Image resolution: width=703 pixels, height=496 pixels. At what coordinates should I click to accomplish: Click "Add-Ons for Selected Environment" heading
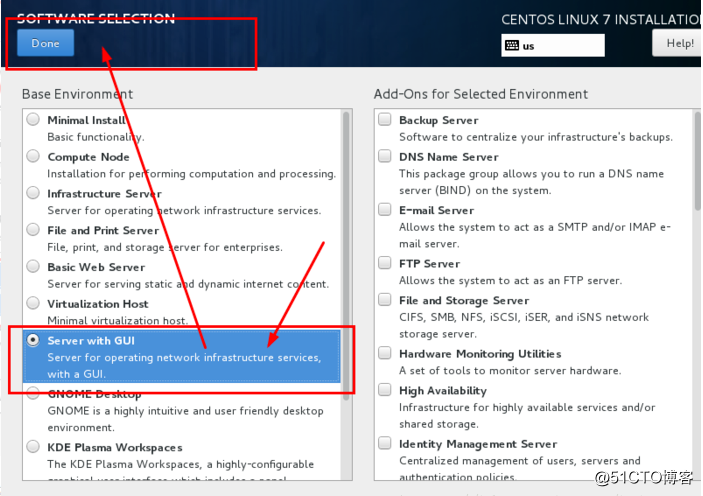point(481,94)
